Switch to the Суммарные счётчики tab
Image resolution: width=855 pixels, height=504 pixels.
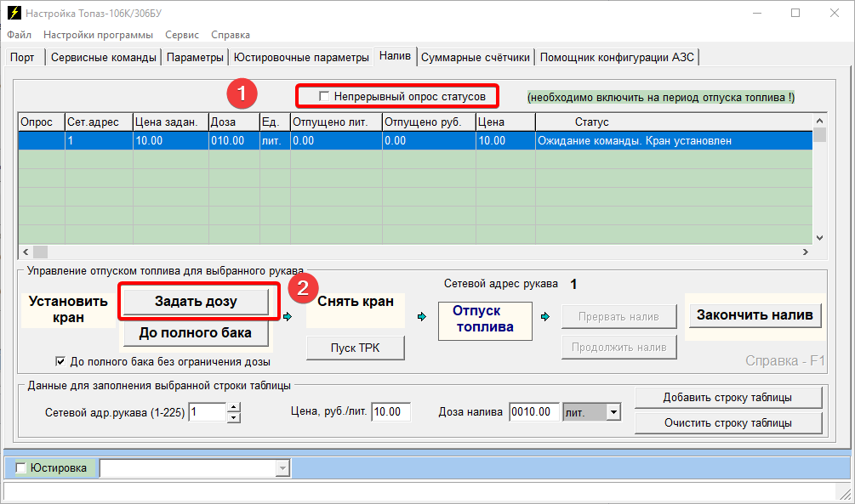tap(475, 57)
